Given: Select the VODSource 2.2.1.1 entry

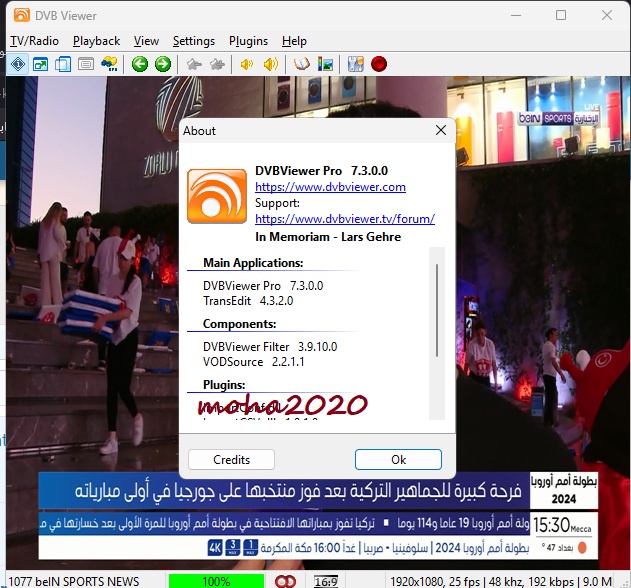Looking at the screenshot, I should 254,362.
